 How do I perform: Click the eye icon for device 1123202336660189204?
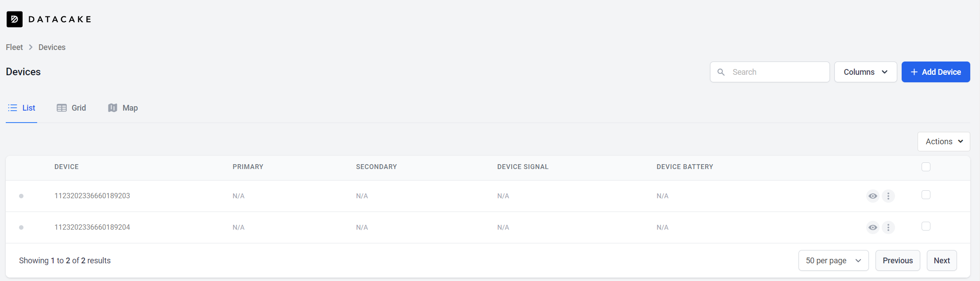coord(872,227)
